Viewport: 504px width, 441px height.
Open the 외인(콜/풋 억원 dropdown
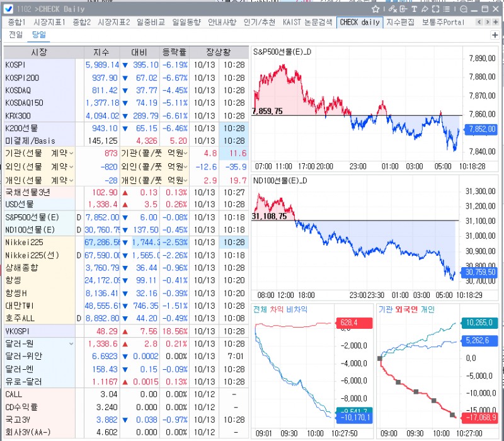click(x=185, y=167)
